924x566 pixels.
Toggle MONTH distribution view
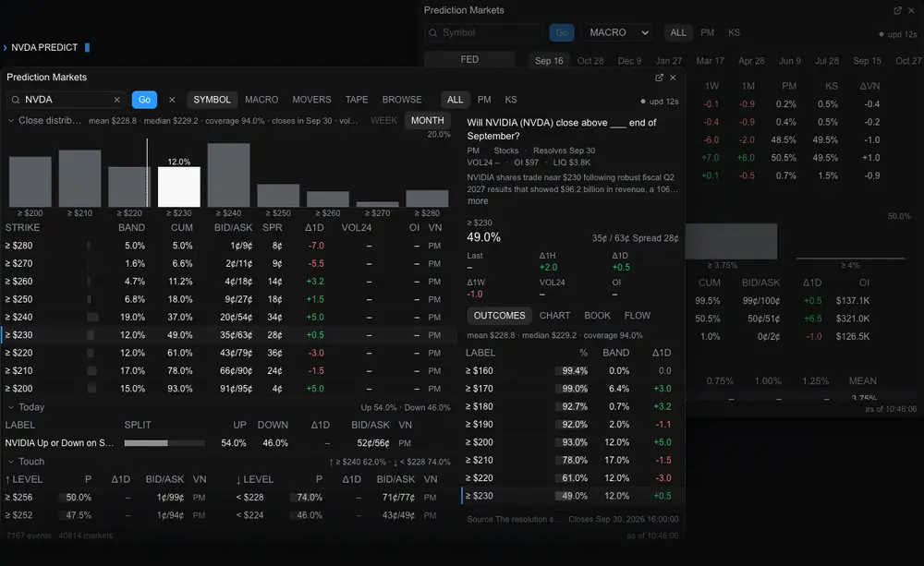coord(427,120)
